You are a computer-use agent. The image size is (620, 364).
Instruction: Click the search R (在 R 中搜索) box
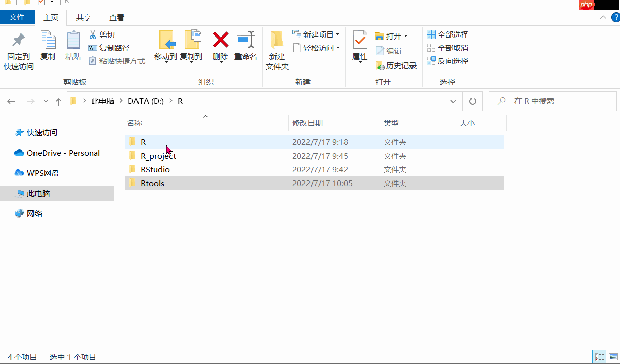553,101
